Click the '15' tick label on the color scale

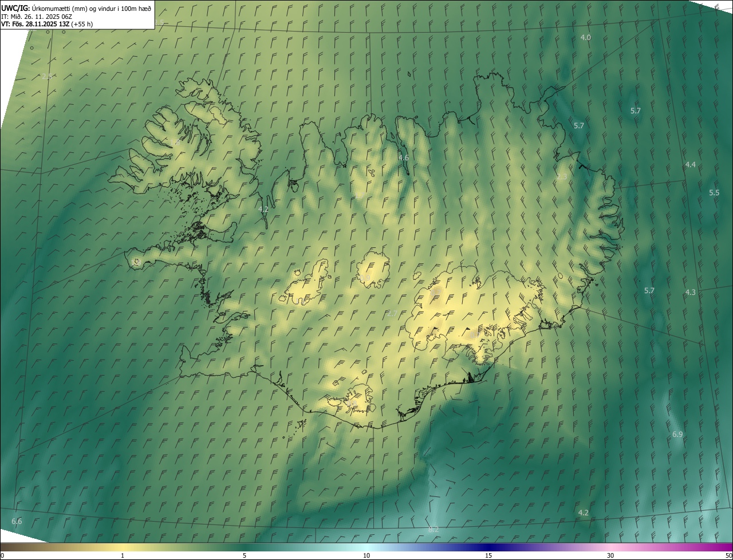click(x=488, y=555)
